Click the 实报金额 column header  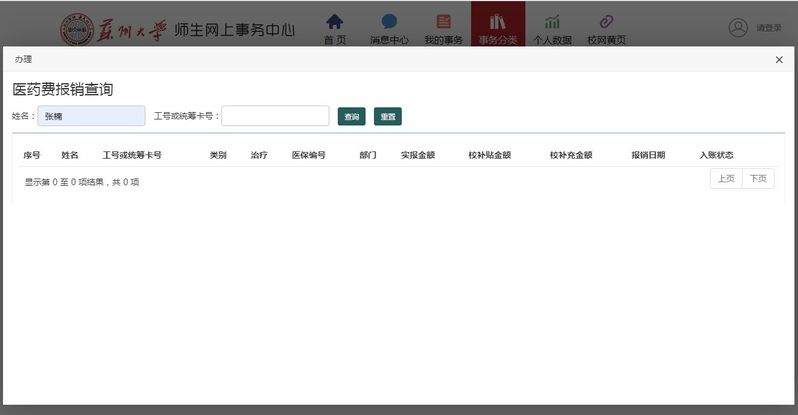pyautogui.click(x=418, y=155)
